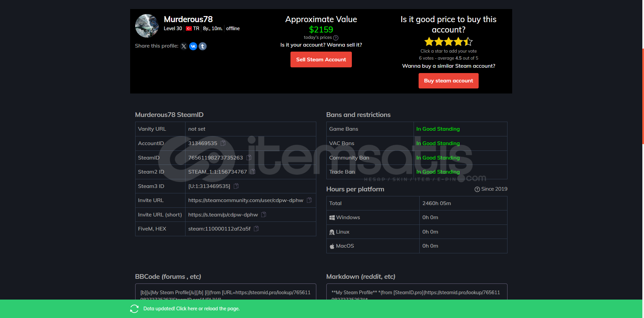Open Murderous78 profile avatar
This screenshot has width=644, height=318.
point(147,26)
